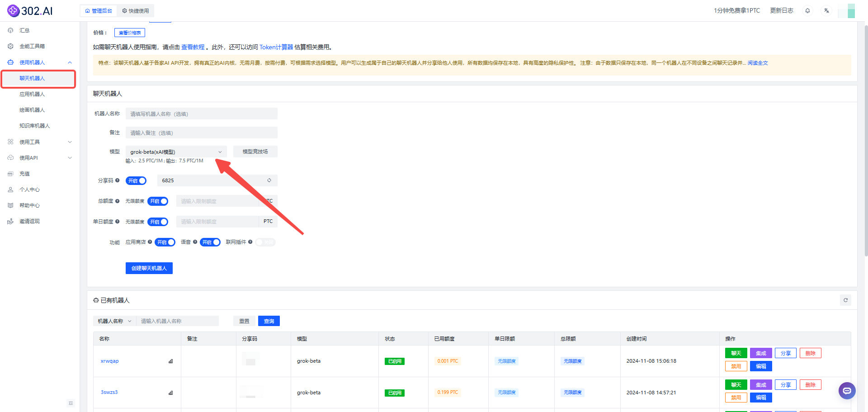Toggle the 分享码 switch
Image resolution: width=868 pixels, height=412 pixels.
coord(136,180)
